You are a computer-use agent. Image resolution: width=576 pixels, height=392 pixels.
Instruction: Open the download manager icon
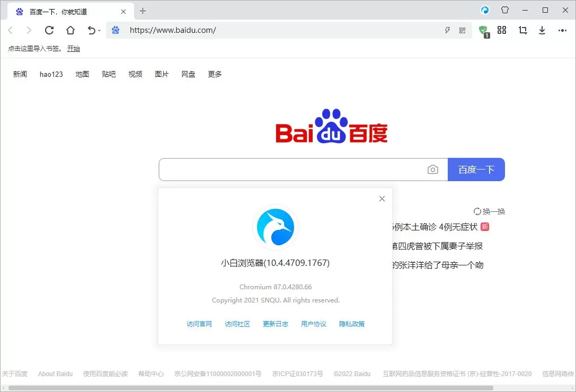542,30
